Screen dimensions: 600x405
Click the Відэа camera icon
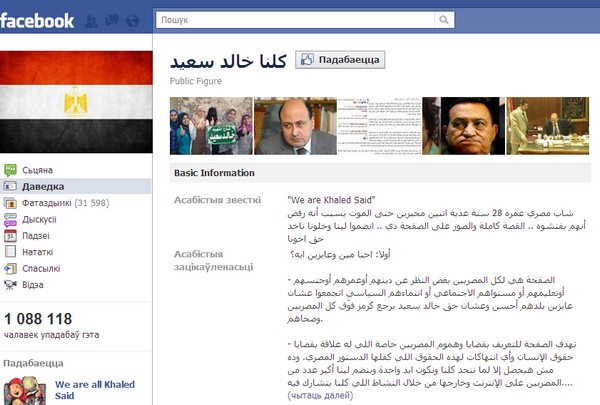[10, 285]
